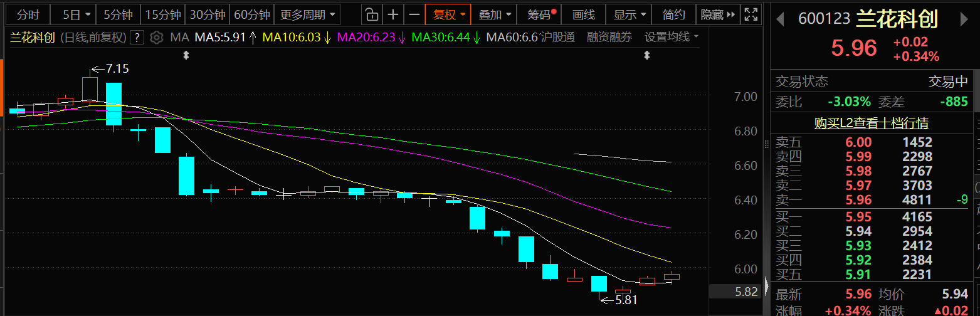
Task: Open the 复权 dropdown
Action: [x=449, y=14]
